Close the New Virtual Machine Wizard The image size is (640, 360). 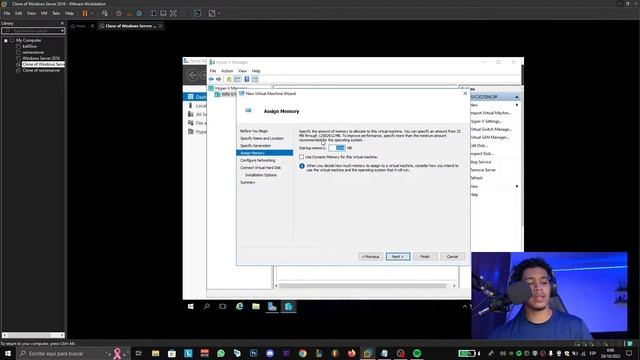pyautogui.click(x=465, y=93)
